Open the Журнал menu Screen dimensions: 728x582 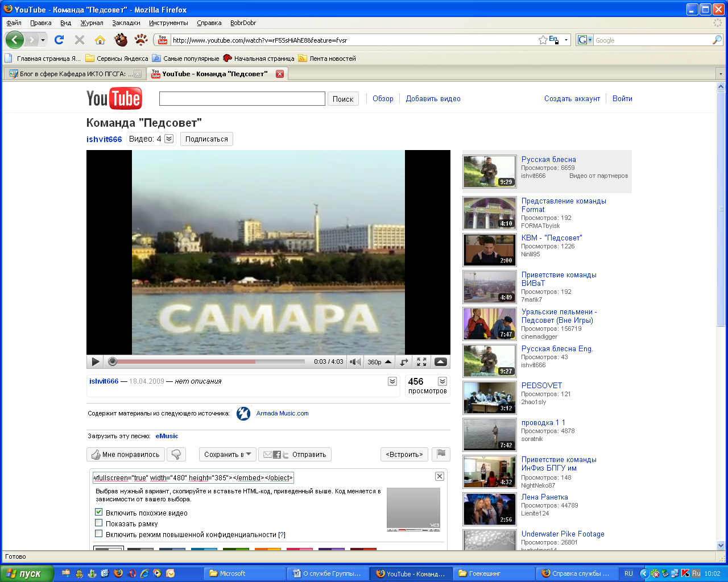point(92,23)
